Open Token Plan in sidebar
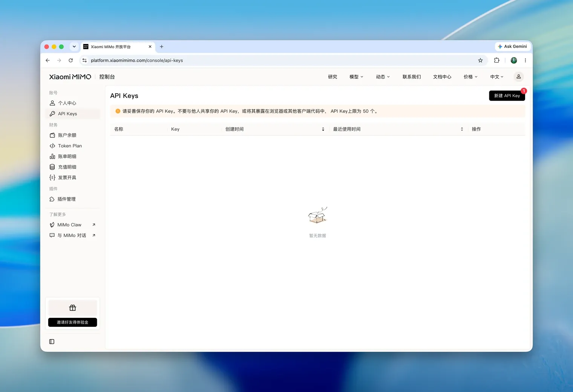Viewport: 573px width, 392px height. [x=72, y=146]
